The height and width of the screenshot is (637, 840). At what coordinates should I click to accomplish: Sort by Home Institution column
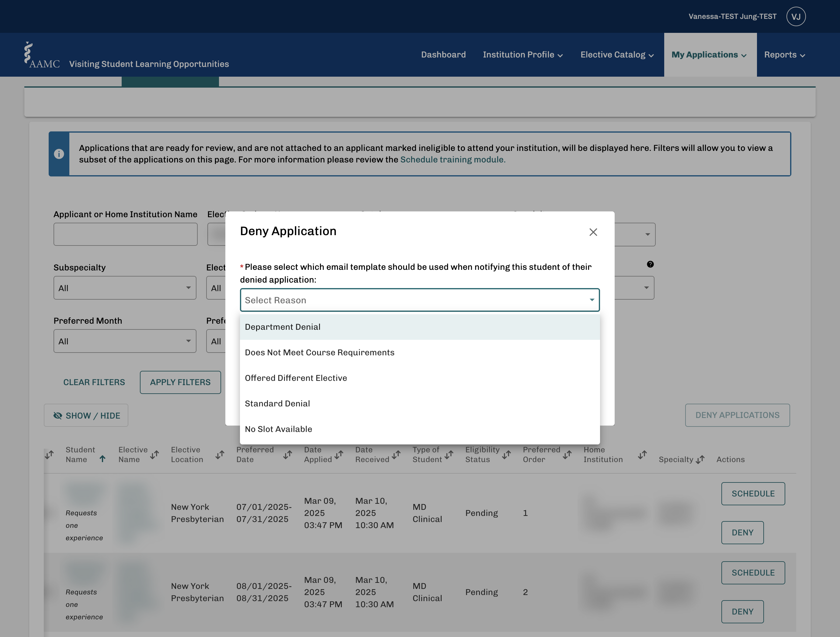(x=642, y=454)
